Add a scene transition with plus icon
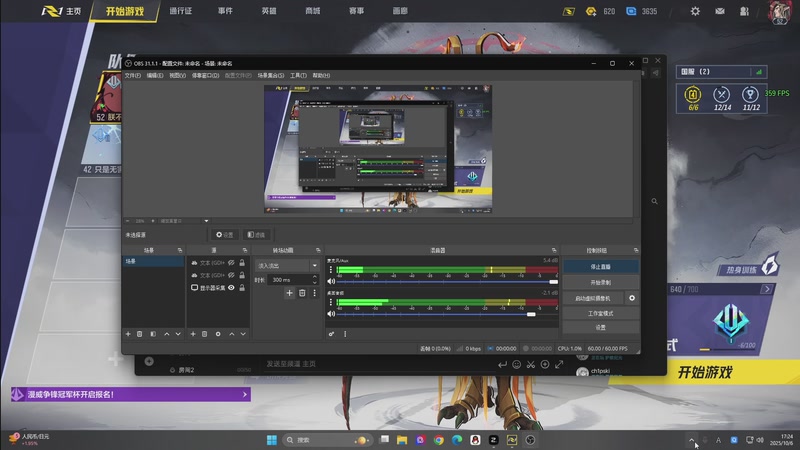The image size is (800, 450). tap(289, 293)
